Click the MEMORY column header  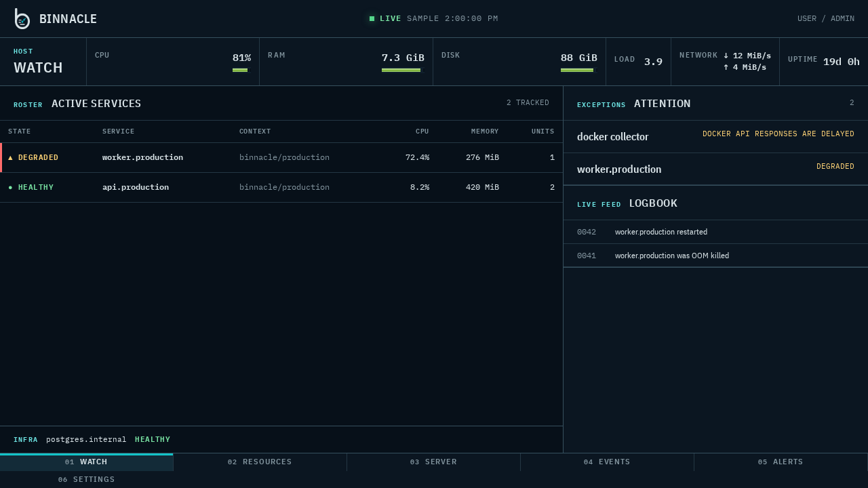pyautogui.click(x=485, y=131)
